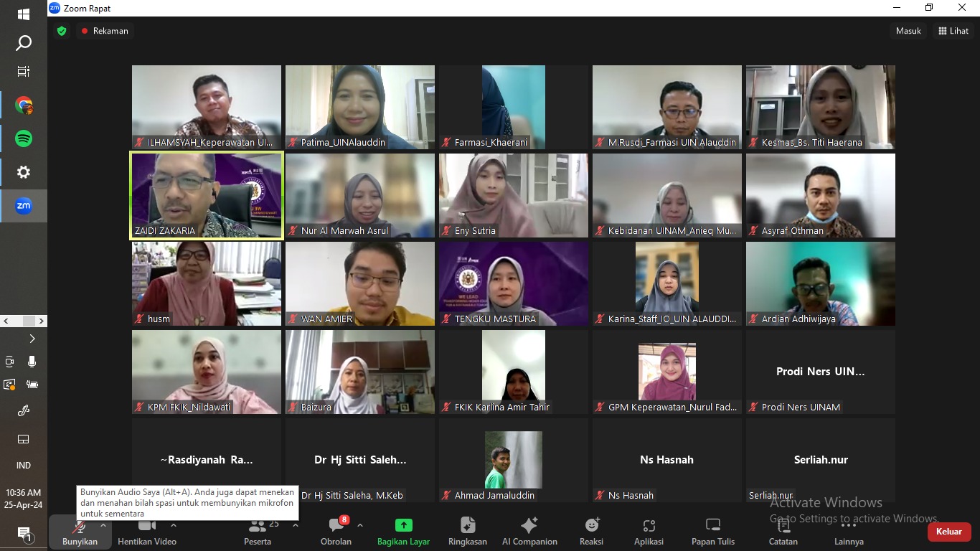
Task: Click the Masuk sign-in button
Action: [x=908, y=31]
